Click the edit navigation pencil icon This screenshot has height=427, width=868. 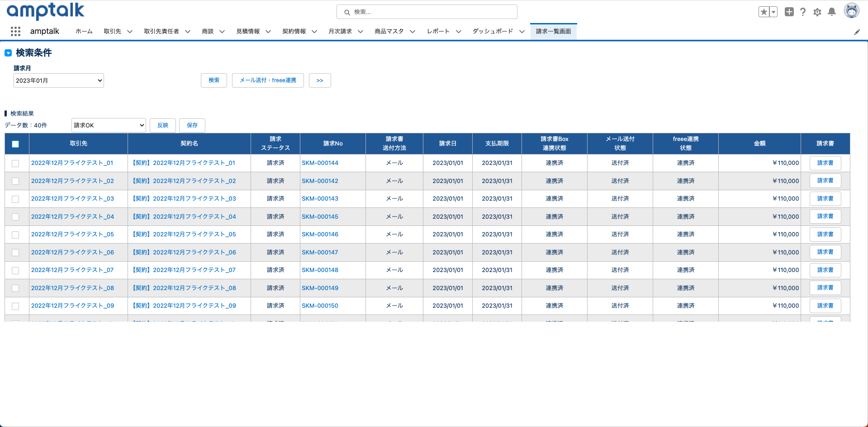[857, 32]
